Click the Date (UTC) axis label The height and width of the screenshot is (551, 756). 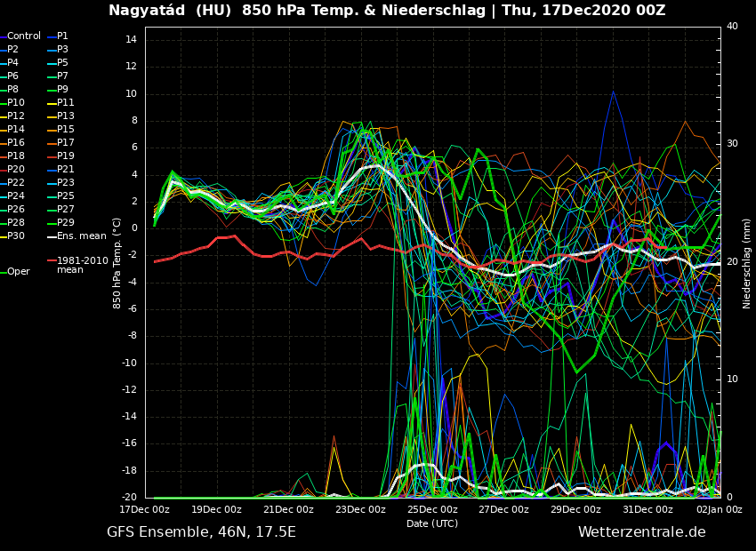click(432, 524)
